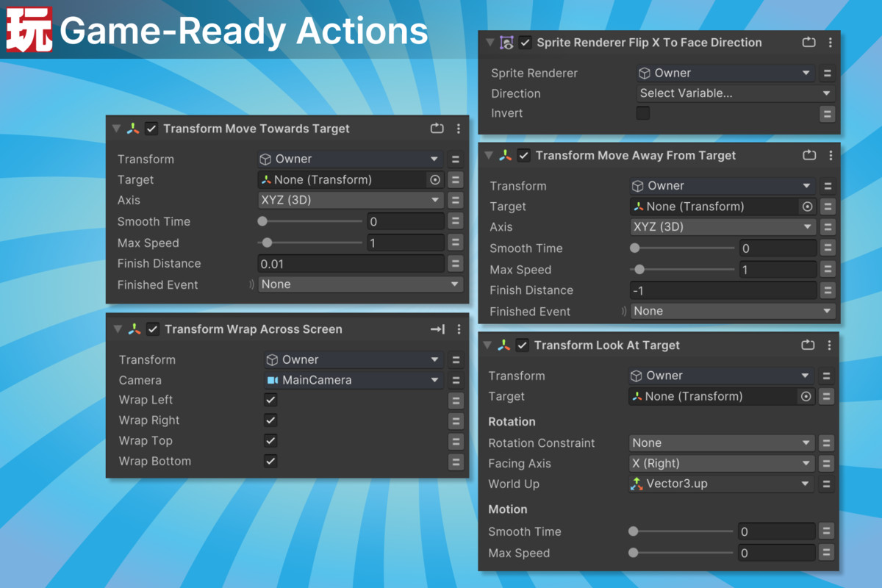
Task: Disable Sprite Renderer Flip X action
Action: [525, 43]
